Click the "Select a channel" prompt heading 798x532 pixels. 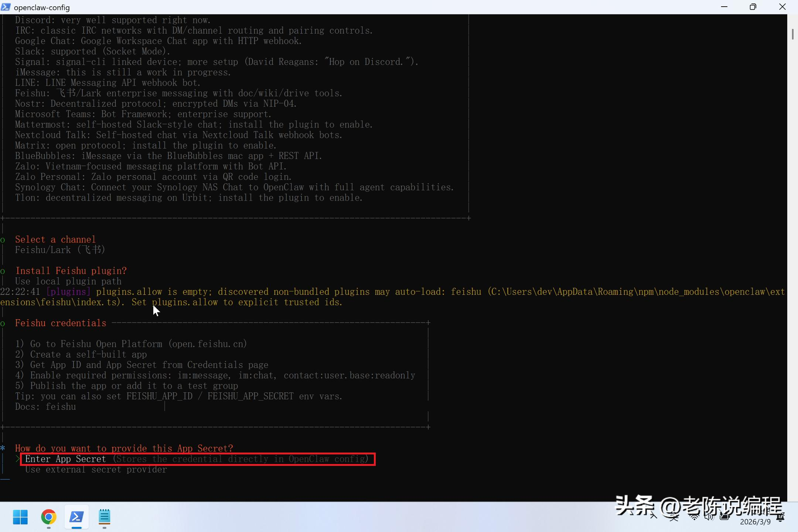55,239
